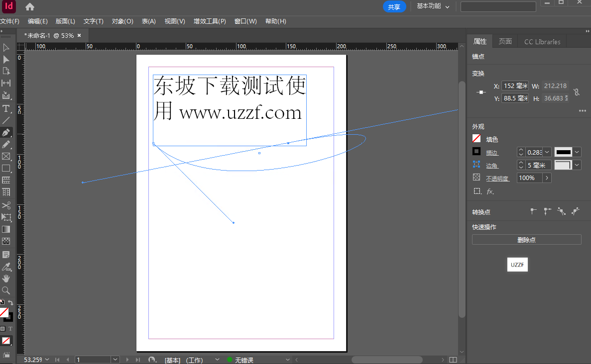Select the Gap tool

point(6,83)
